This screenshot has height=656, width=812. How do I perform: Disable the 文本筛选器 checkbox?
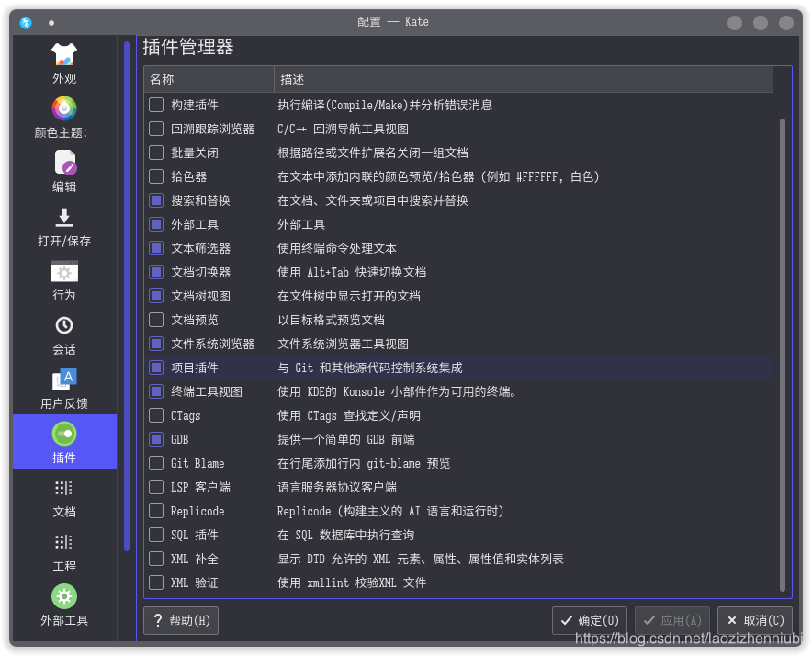coord(156,248)
